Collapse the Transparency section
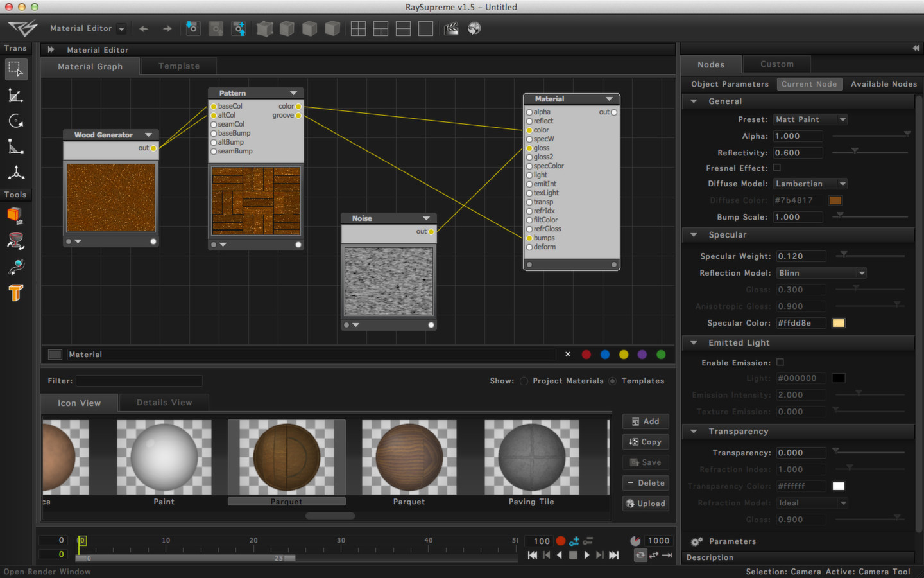Image resolution: width=924 pixels, height=578 pixels. pos(693,431)
